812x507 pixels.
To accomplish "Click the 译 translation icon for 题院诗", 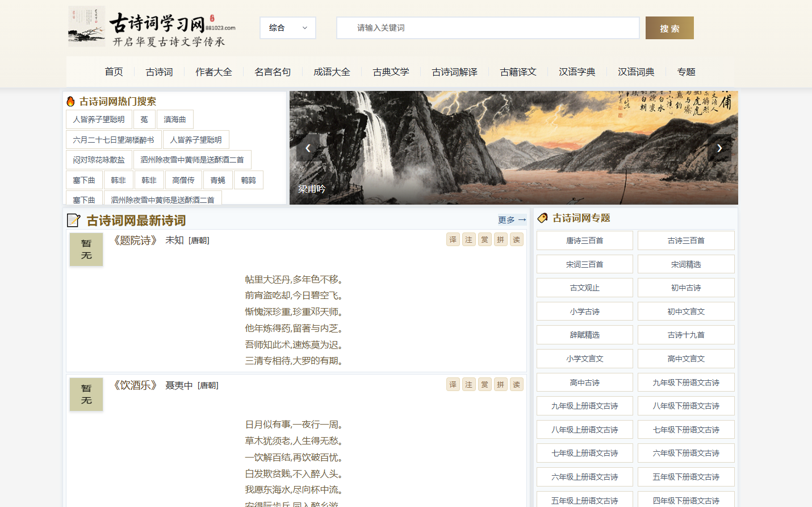I will click(453, 240).
